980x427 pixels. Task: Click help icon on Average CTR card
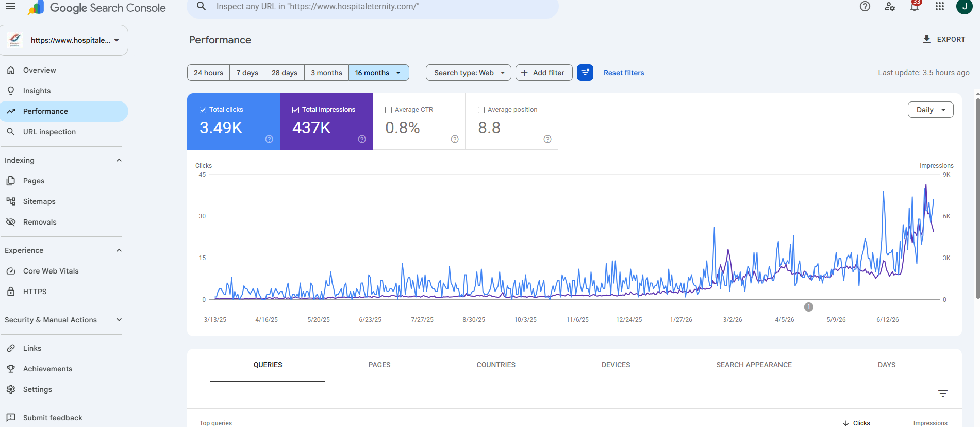[455, 139]
